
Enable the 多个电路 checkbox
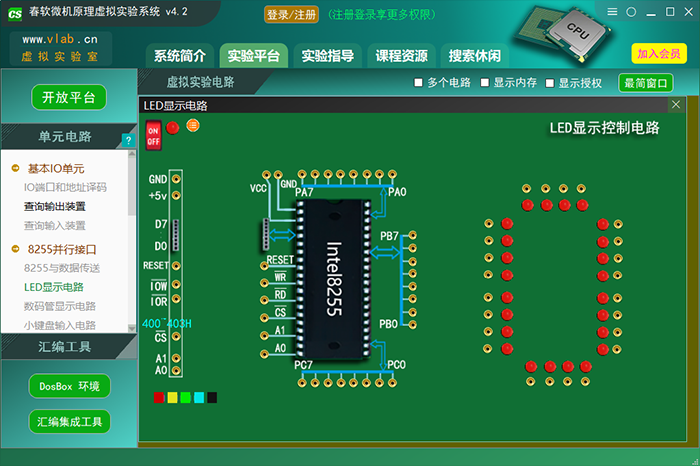[419, 83]
